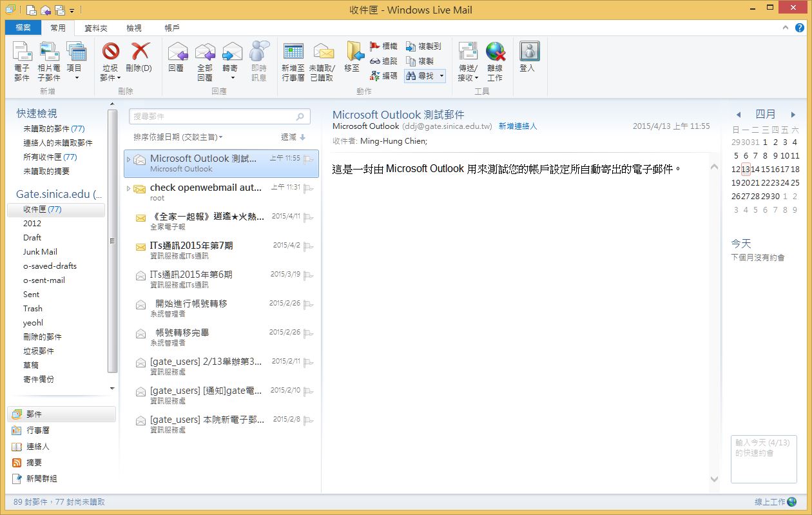Open the ribbon help icon
This screenshot has height=515, width=812.
pos(799,28)
